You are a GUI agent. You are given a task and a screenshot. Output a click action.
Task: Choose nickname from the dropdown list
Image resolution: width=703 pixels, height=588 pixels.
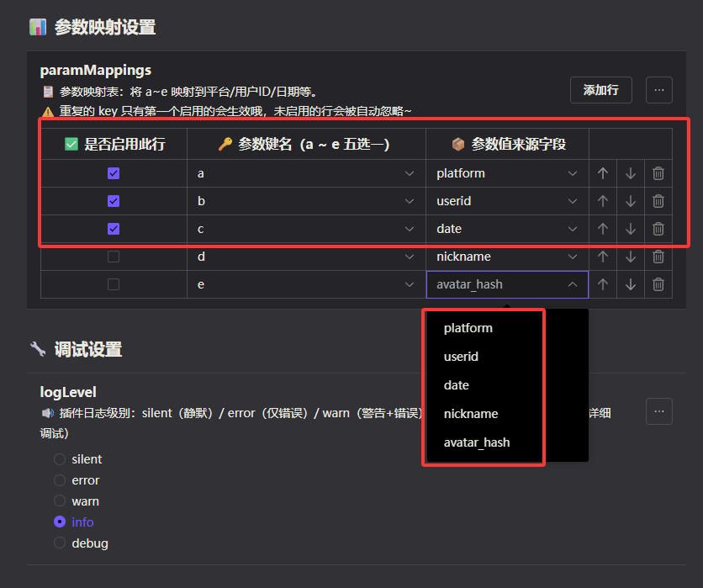471,414
